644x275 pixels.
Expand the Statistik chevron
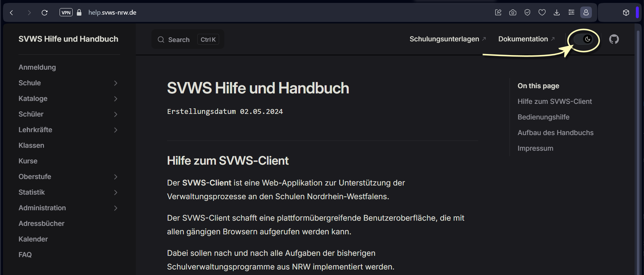coord(116,192)
